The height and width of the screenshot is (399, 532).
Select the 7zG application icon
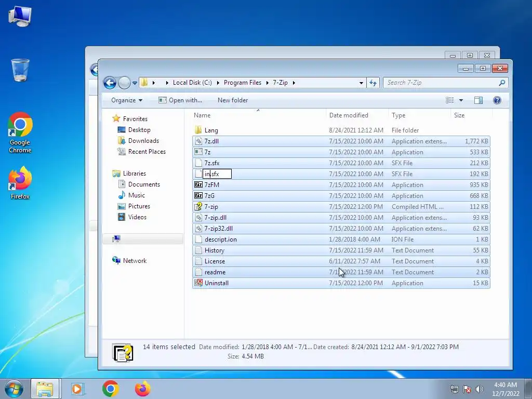pyautogui.click(x=198, y=196)
